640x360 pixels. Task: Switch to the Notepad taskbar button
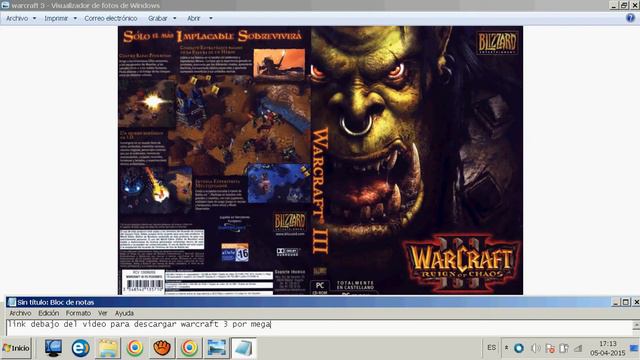(x=244, y=348)
